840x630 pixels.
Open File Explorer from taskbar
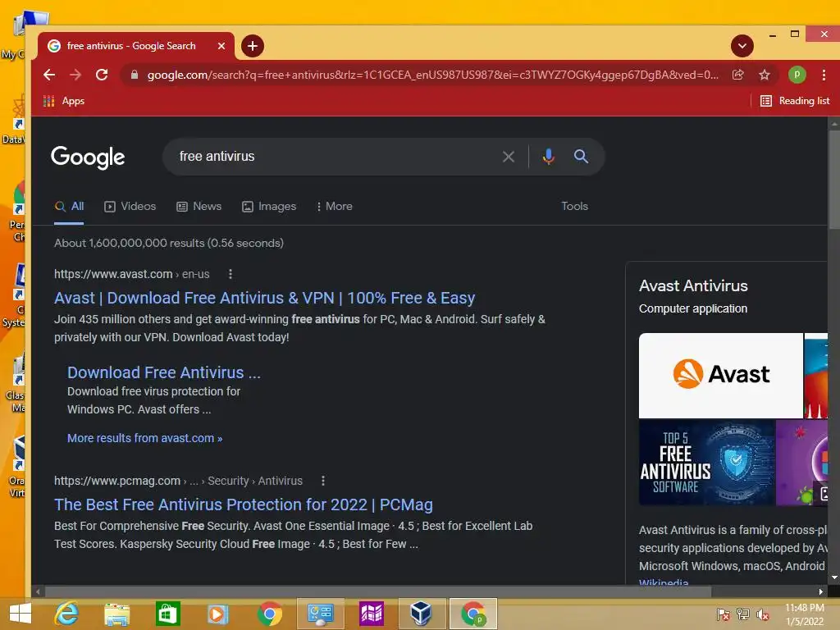click(x=117, y=614)
